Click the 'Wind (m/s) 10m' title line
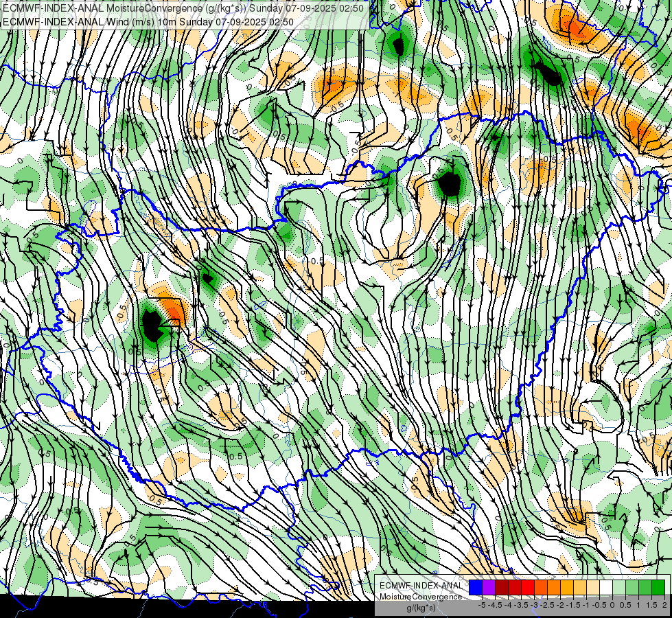 point(148,22)
